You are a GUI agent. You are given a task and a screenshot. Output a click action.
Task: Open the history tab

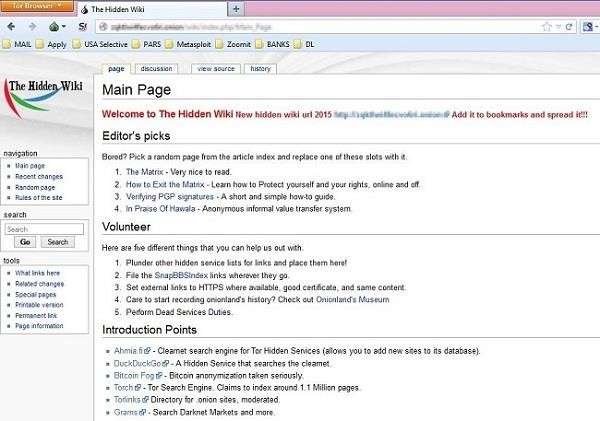261,69
